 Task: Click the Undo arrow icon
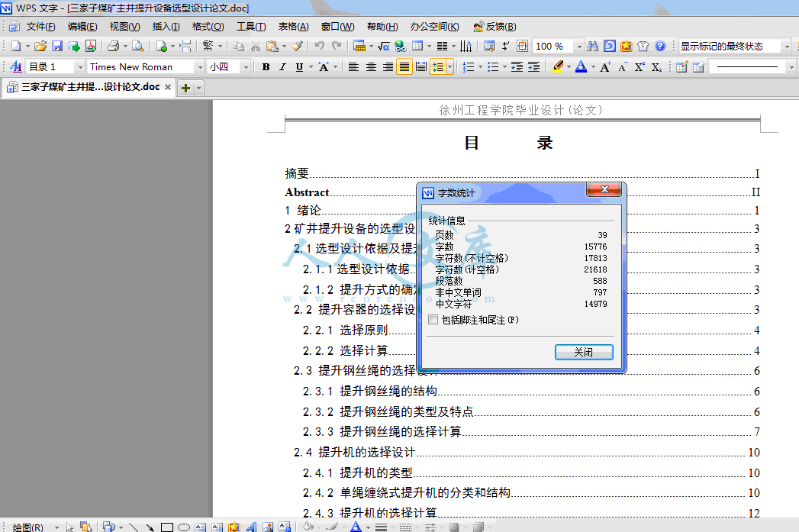pos(320,47)
